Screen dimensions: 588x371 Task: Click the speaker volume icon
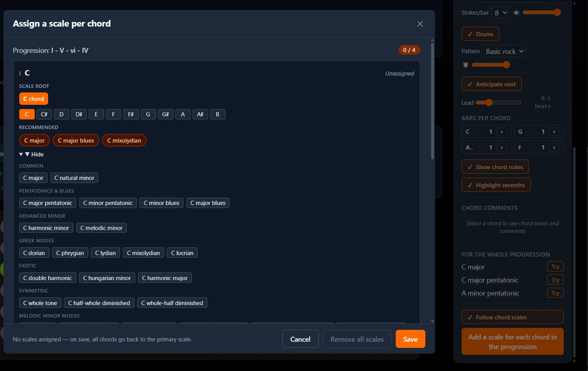tap(517, 13)
